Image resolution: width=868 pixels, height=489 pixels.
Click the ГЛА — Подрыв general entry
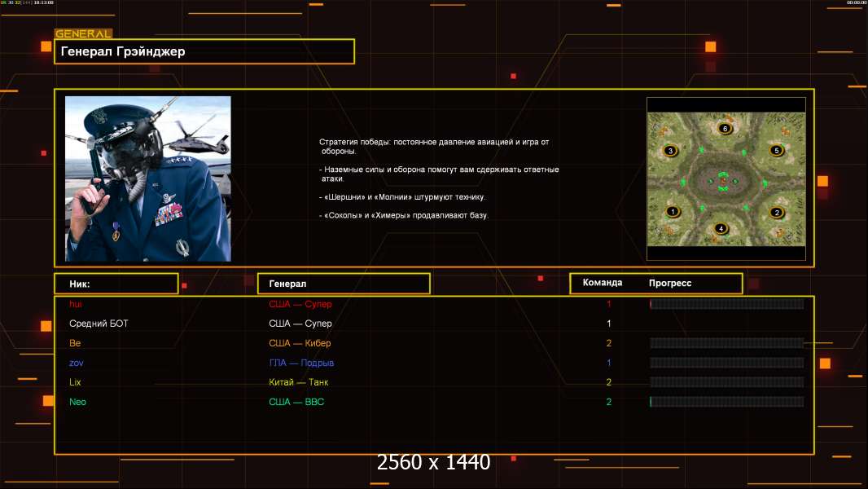point(301,363)
